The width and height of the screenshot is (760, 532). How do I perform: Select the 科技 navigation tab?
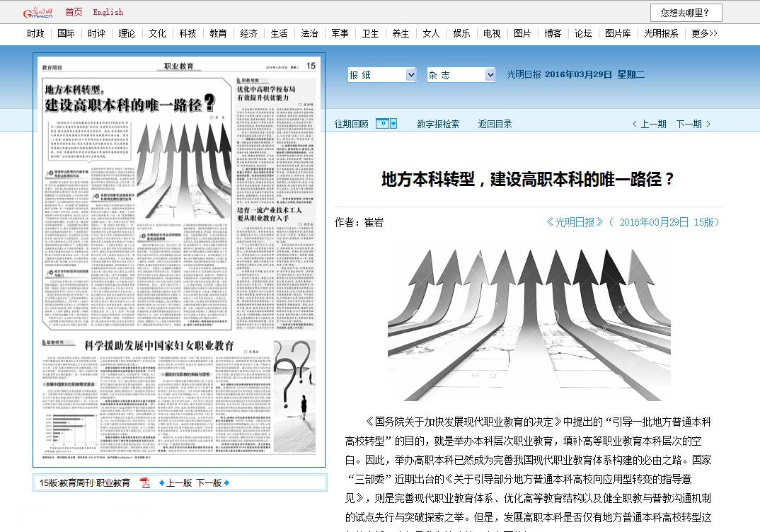click(188, 33)
